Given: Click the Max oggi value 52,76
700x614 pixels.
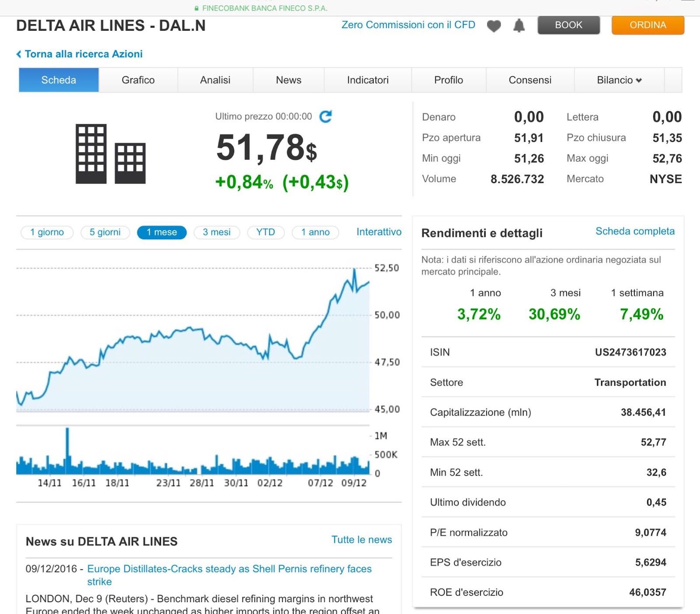Looking at the screenshot, I should point(667,158).
